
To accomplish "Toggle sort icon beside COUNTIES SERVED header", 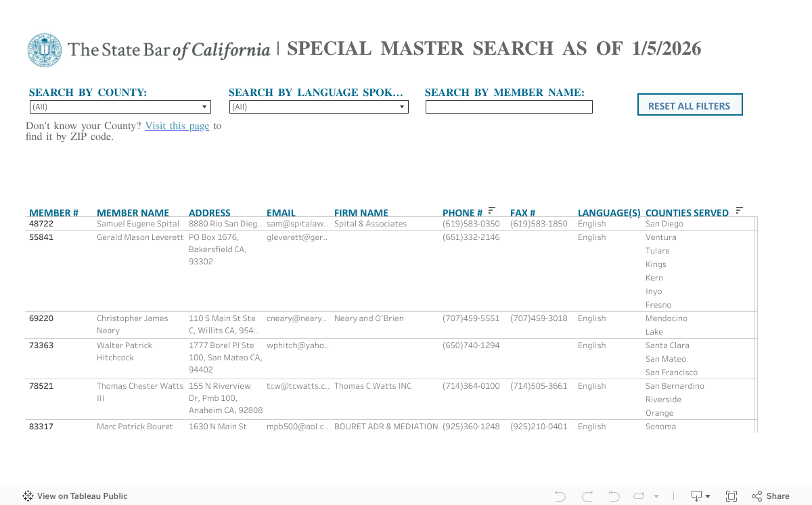I will tap(739, 210).
